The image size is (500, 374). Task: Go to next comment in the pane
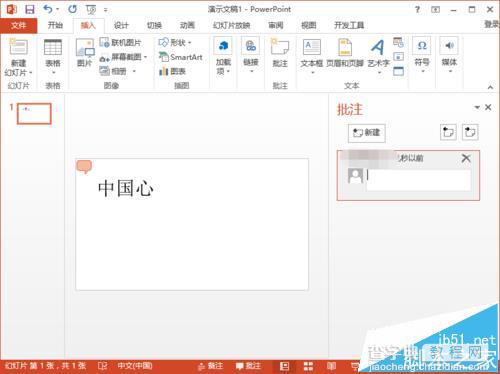click(470, 133)
